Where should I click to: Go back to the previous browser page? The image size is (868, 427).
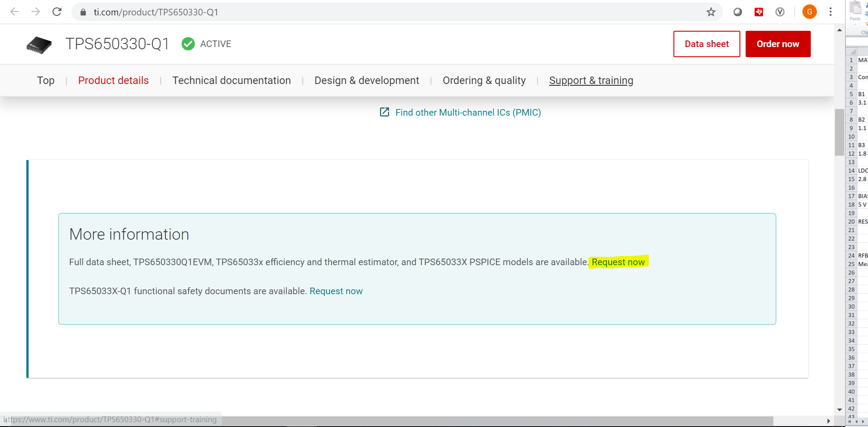[x=15, y=12]
